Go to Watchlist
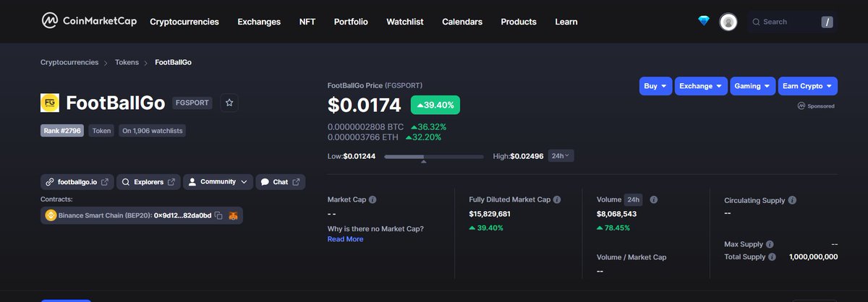The image size is (868, 302). click(405, 22)
